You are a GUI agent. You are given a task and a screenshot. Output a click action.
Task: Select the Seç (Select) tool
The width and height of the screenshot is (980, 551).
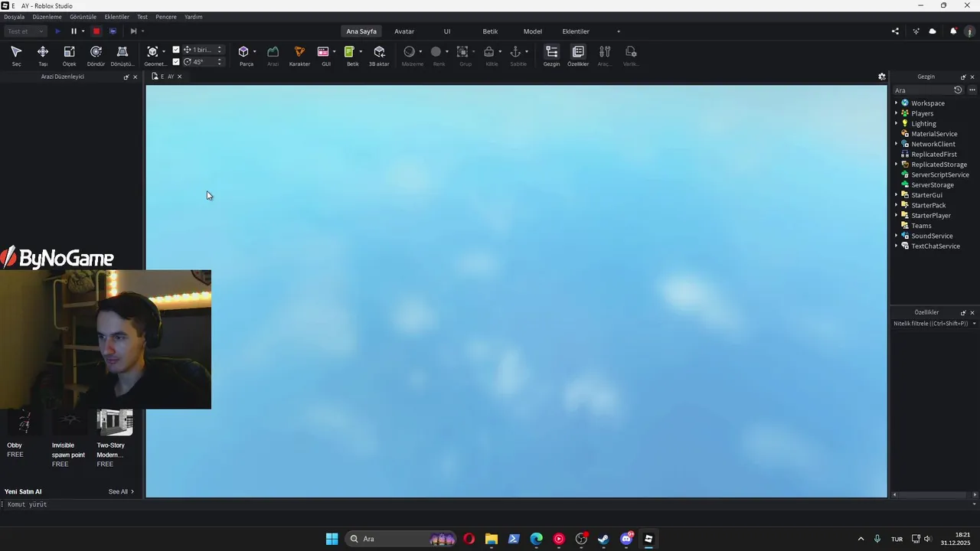[x=16, y=55]
